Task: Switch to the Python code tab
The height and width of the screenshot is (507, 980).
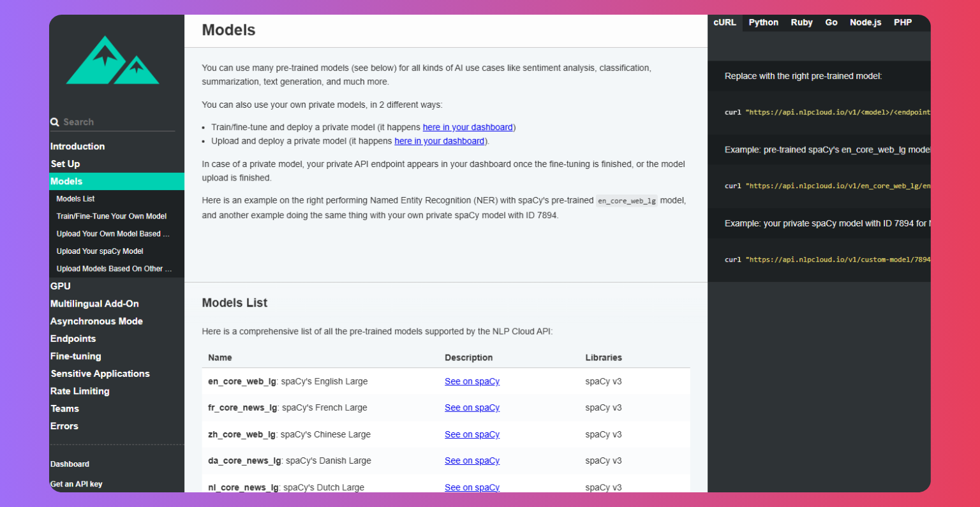Action: point(763,22)
